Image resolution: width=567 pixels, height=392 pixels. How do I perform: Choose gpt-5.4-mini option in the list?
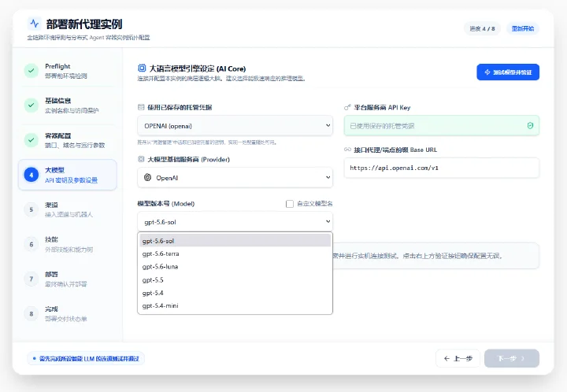[x=235, y=305]
